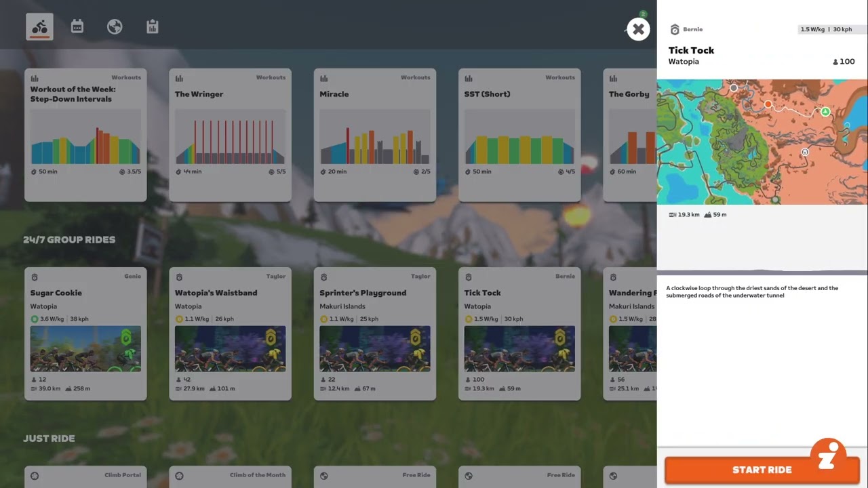Select Sprinter's Playground group ride title

click(363, 293)
